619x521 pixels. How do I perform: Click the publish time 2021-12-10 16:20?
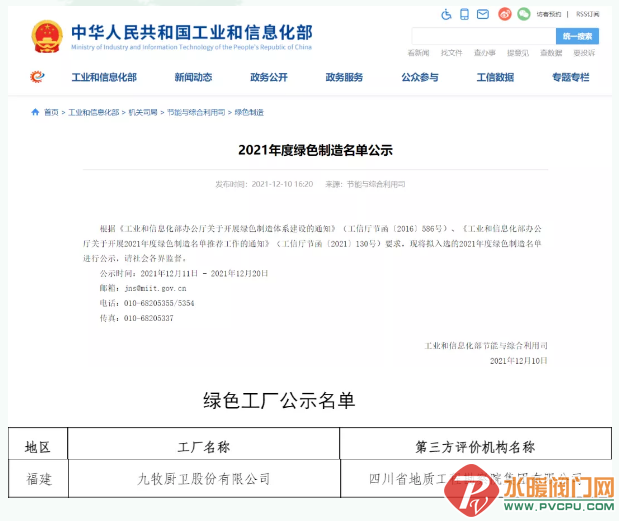[x=282, y=184]
